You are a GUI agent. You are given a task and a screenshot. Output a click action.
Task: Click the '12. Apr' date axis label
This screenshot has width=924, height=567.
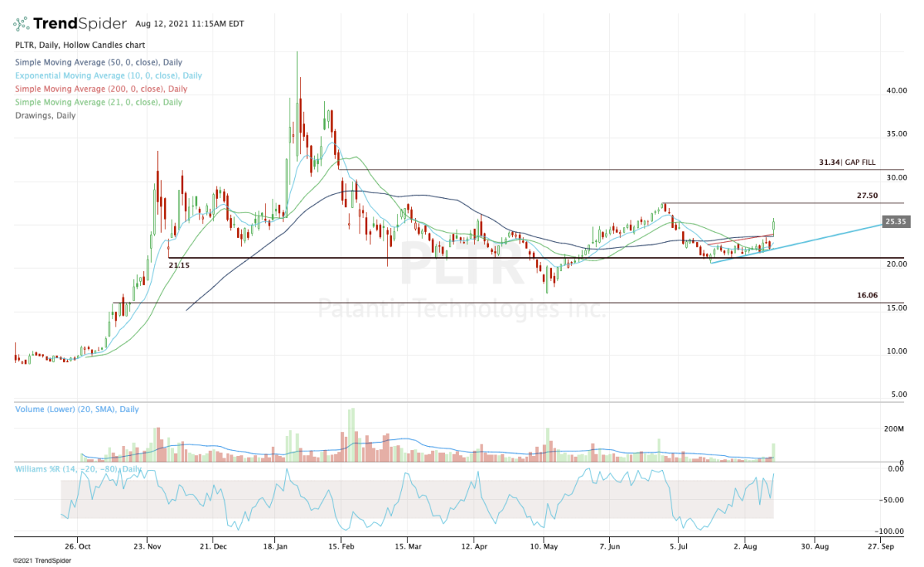pyautogui.click(x=475, y=545)
